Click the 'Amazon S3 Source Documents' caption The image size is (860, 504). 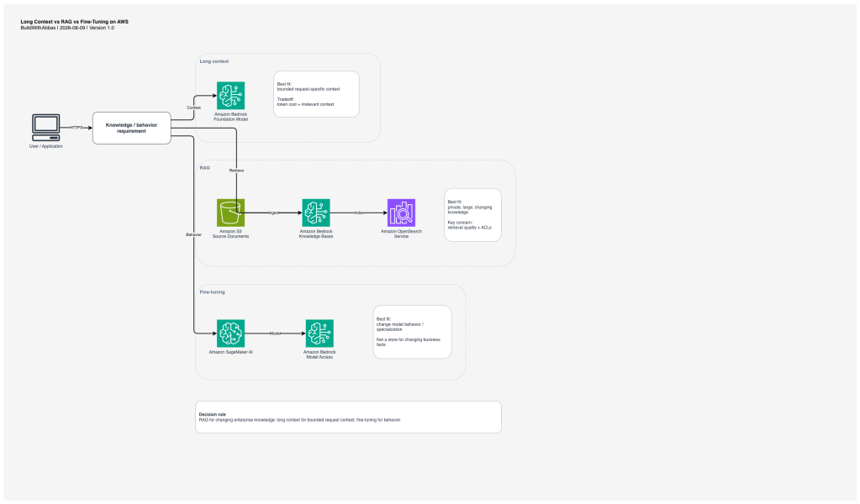231,234
